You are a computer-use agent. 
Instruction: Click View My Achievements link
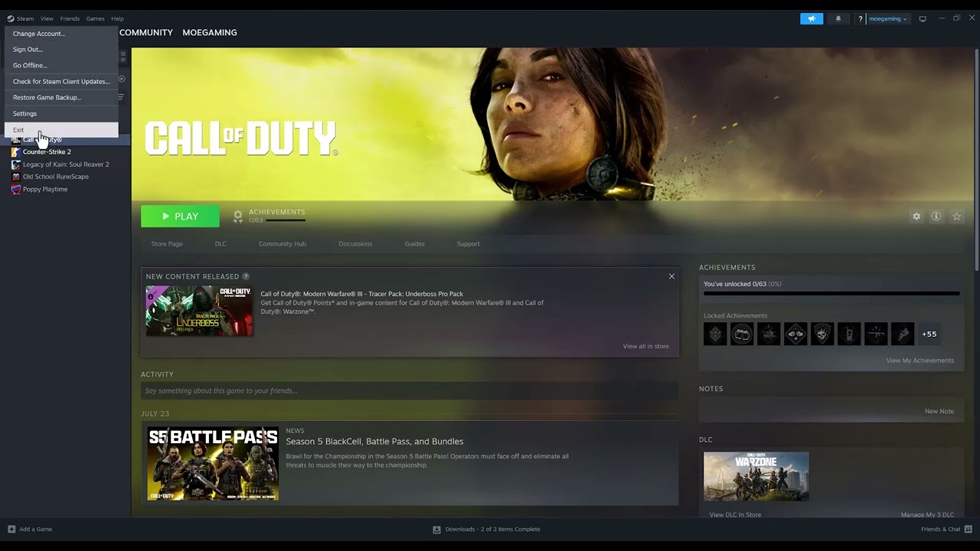(920, 360)
